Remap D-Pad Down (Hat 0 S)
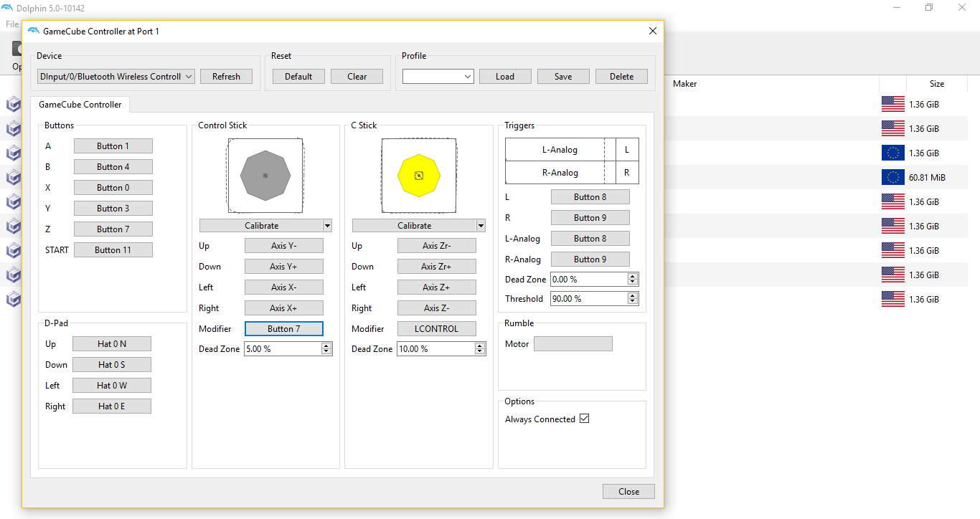Image resolution: width=980 pixels, height=519 pixels. click(112, 364)
